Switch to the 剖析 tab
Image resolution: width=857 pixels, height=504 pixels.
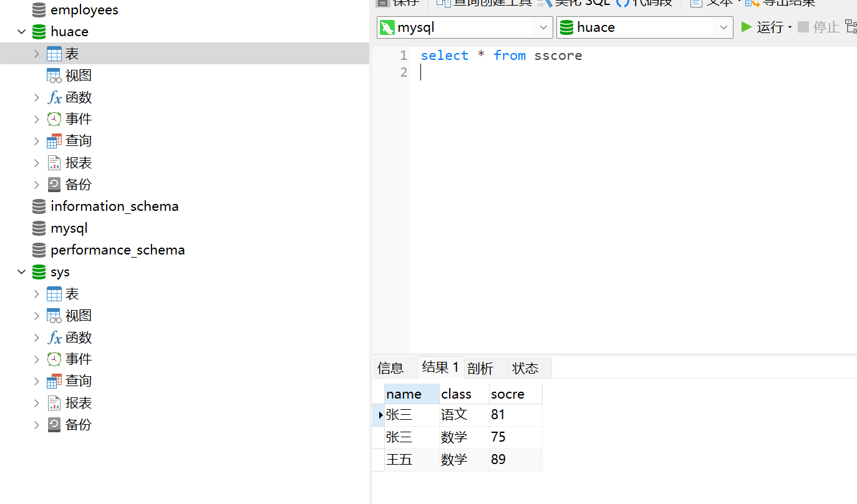pyautogui.click(x=479, y=367)
